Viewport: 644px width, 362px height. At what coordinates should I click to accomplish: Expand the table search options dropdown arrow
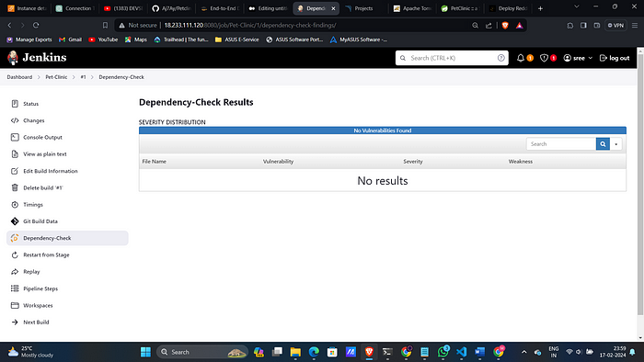click(615, 144)
